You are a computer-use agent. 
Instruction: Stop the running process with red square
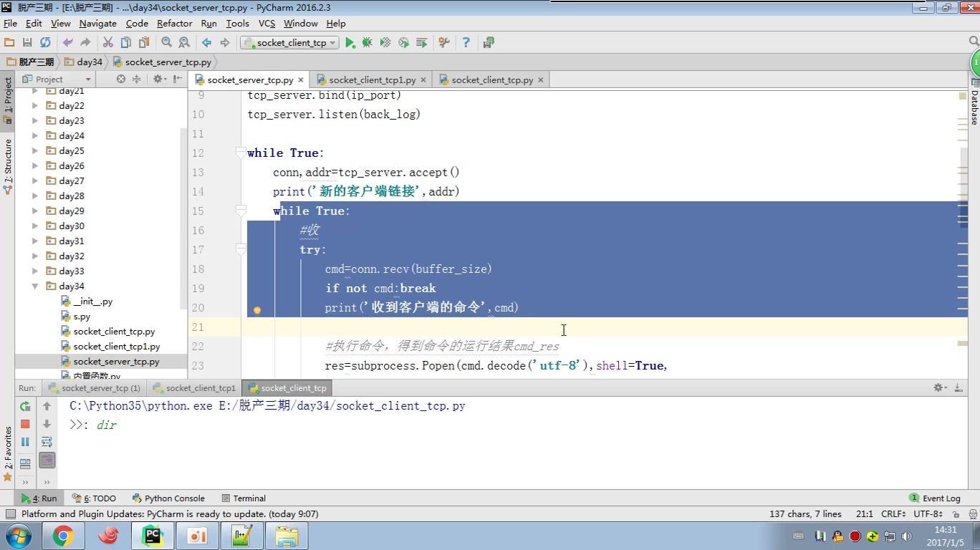pos(25,424)
